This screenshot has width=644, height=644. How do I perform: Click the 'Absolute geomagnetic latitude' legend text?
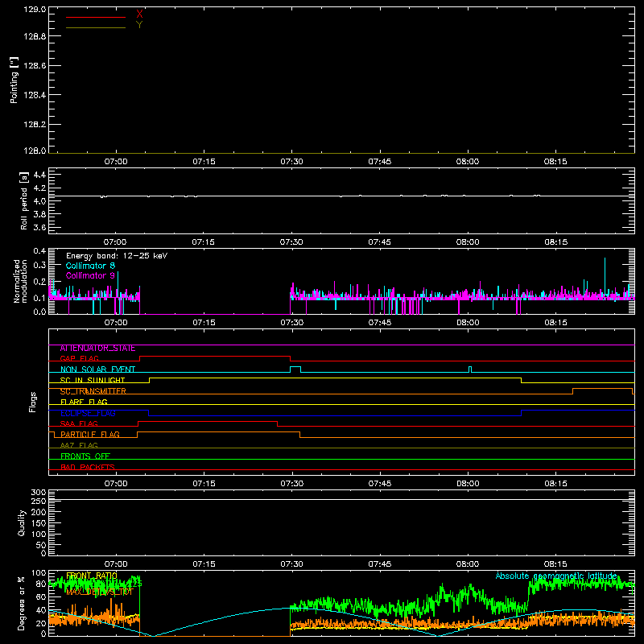556,576
